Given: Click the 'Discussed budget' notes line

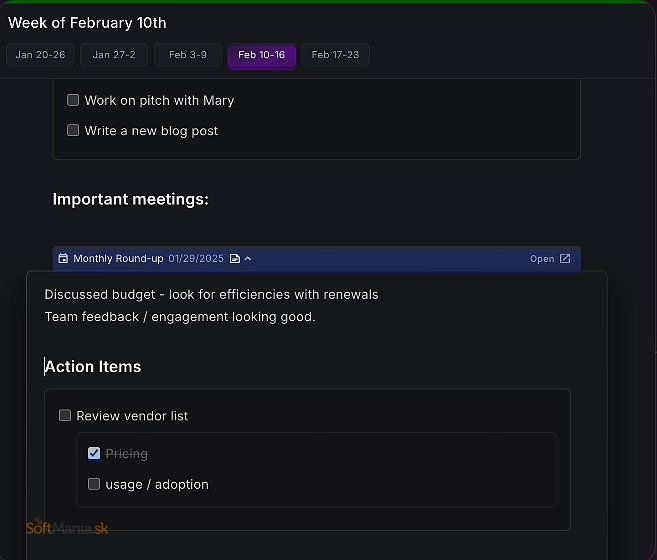Looking at the screenshot, I should pos(211,295).
